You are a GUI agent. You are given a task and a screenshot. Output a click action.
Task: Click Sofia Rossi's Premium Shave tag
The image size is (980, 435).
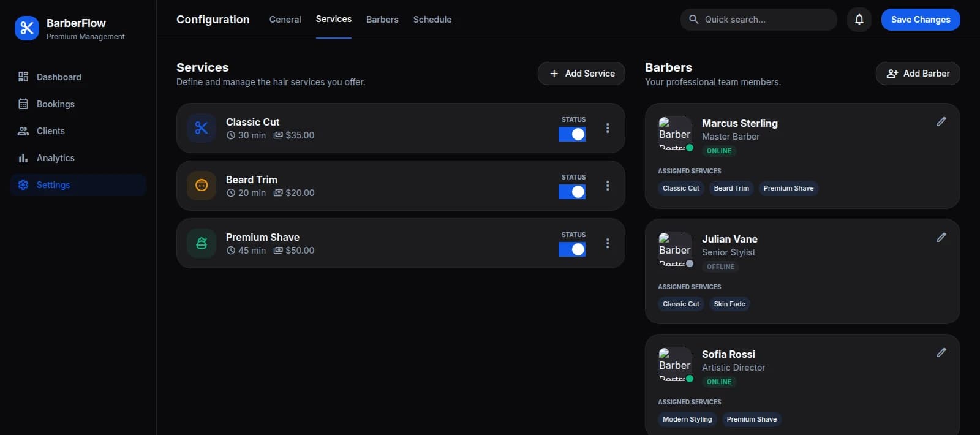[x=752, y=419]
